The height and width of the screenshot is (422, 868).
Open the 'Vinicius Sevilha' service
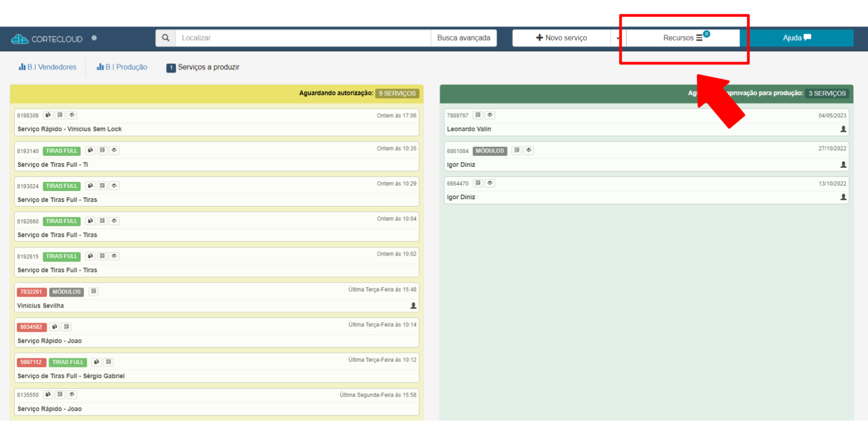click(x=40, y=306)
